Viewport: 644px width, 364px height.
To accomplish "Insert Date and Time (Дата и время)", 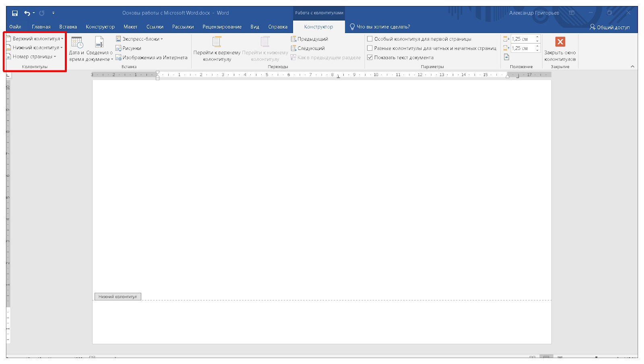I will point(76,49).
